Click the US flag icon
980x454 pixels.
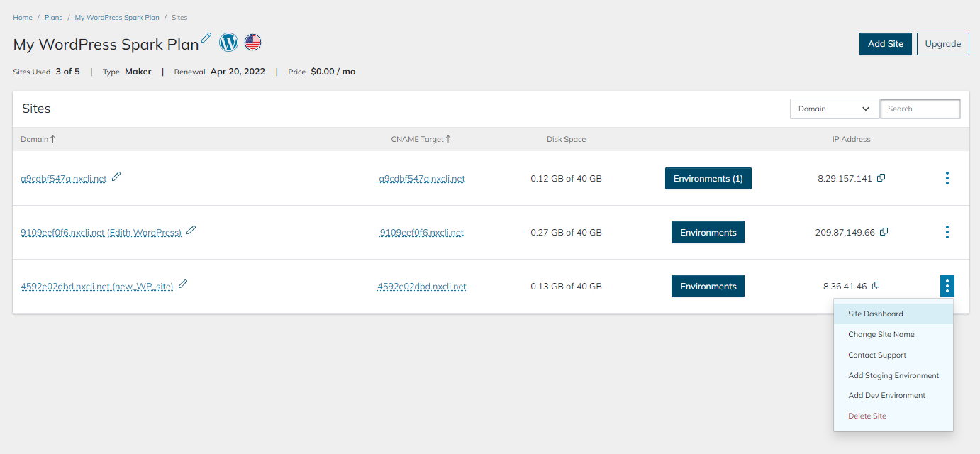pyautogui.click(x=252, y=43)
